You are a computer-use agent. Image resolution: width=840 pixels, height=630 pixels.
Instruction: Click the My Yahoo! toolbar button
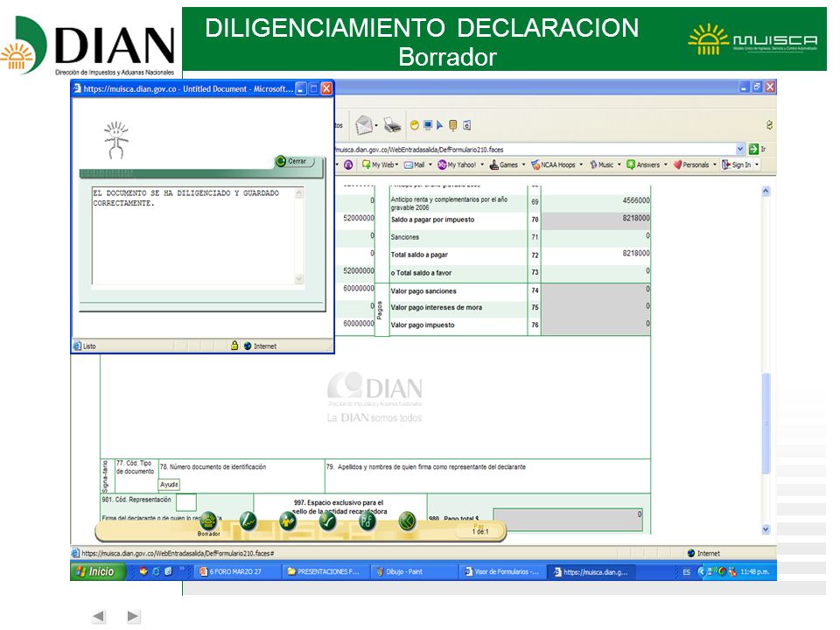point(457,165)
